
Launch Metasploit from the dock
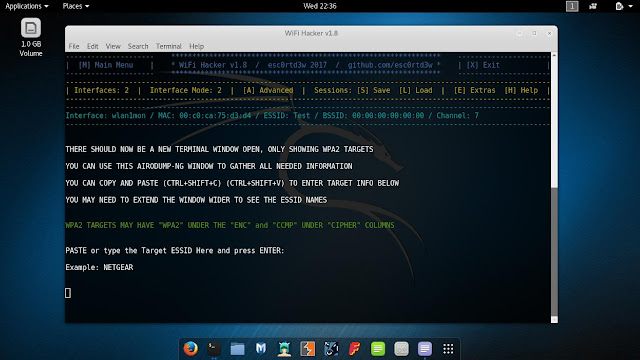(x=261, y=349)
